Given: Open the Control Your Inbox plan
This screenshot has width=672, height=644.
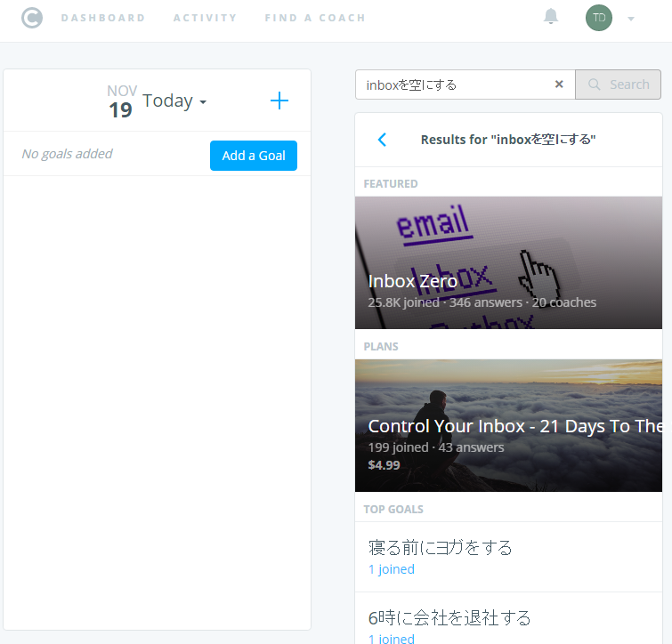Looking at the screenshot, I should (x=508, y=425).
